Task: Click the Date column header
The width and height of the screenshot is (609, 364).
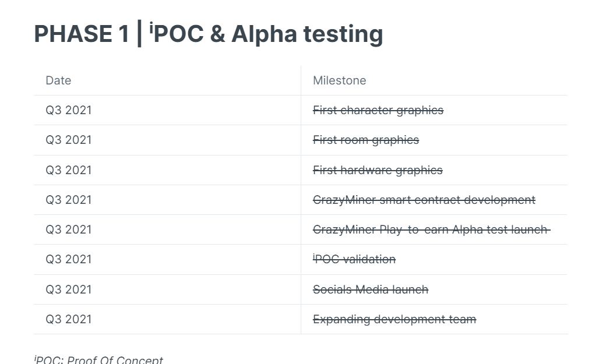Action: 58,80
